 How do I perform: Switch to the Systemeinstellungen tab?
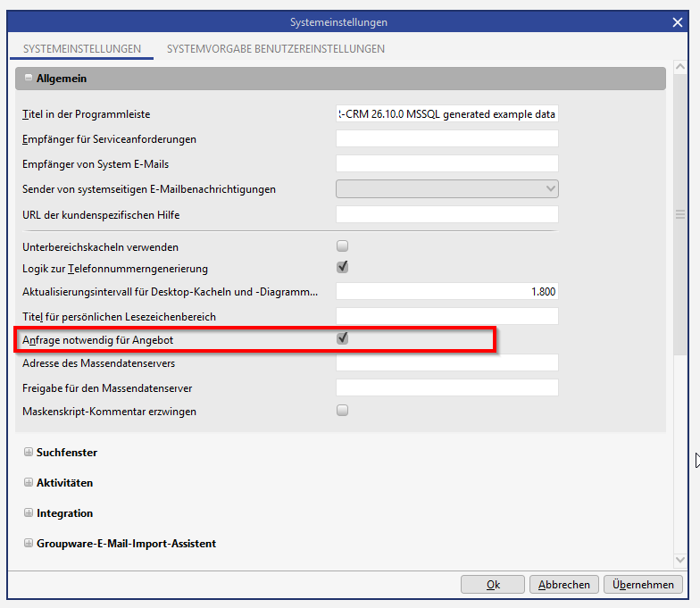[x=82, y=48]
